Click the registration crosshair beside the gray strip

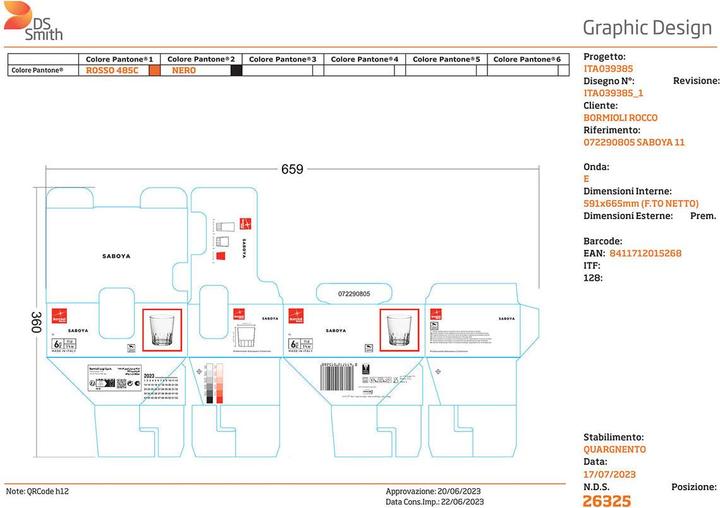199,371
